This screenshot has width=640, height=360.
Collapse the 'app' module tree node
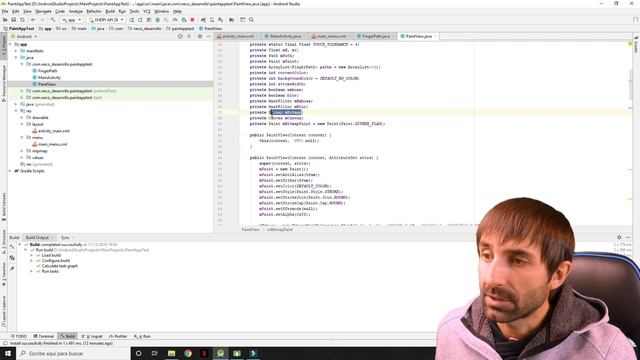[10, 44]
